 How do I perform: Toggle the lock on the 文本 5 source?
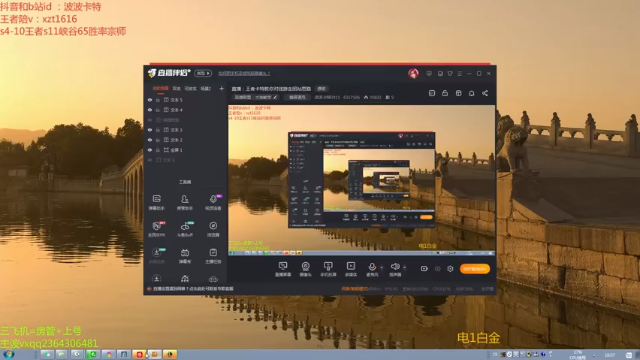[x=158, y=100]
